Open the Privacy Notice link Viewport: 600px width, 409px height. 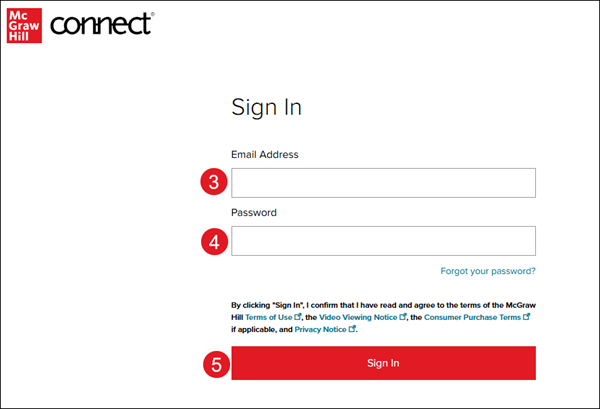tap(319, 329)
